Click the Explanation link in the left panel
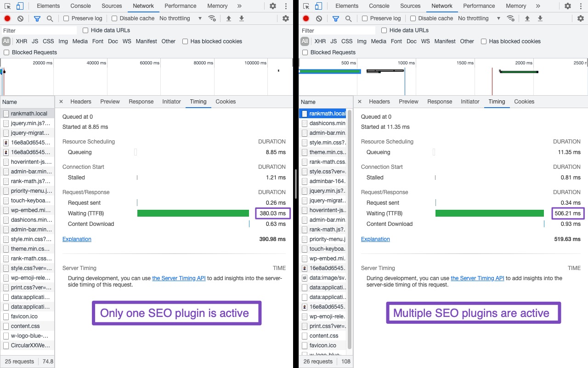The width and height of the screenshot is (588, 368). [x=77, y=239]
